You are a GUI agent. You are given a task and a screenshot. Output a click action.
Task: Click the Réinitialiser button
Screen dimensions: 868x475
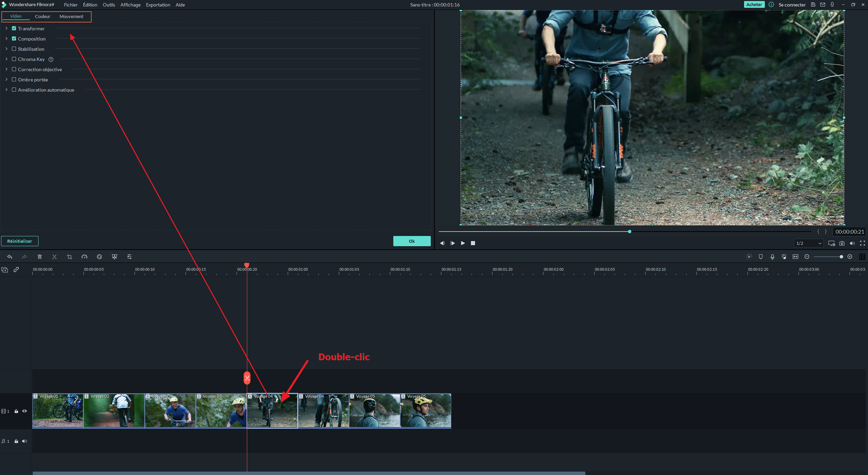click(21, 240)
